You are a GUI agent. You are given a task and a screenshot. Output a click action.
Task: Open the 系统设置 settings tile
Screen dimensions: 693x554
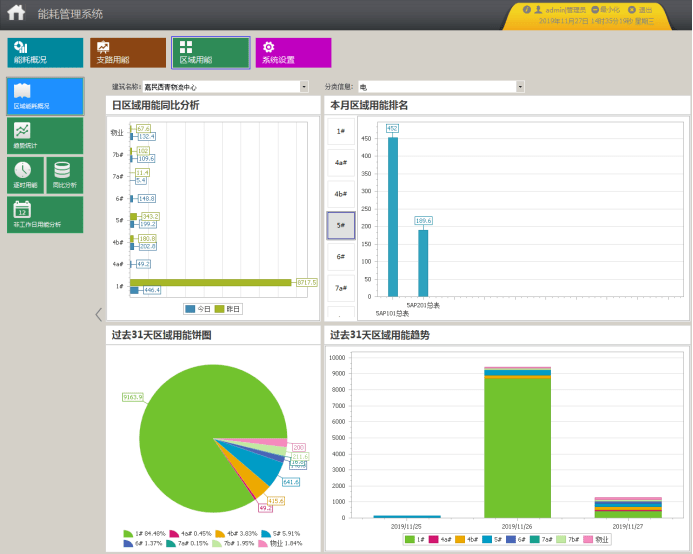(293, 53)
